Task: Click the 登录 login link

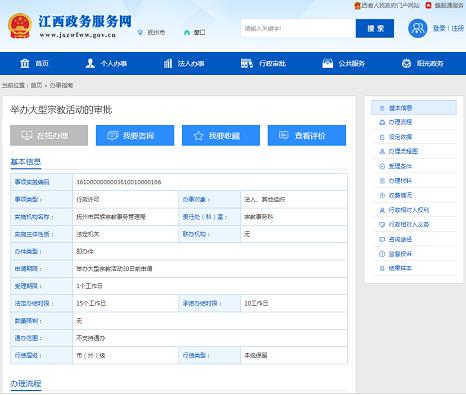Action: click(x=439, y=28)
